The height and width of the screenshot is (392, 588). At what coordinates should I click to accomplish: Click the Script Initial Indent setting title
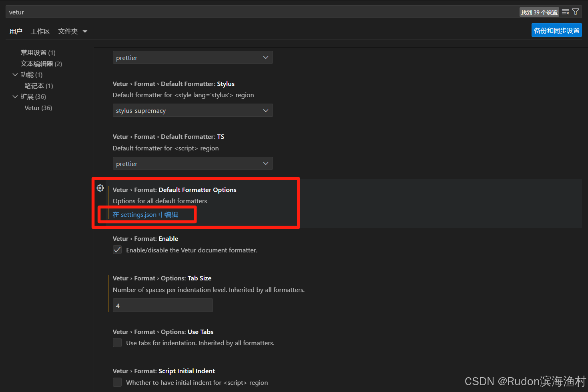point(164,371)
